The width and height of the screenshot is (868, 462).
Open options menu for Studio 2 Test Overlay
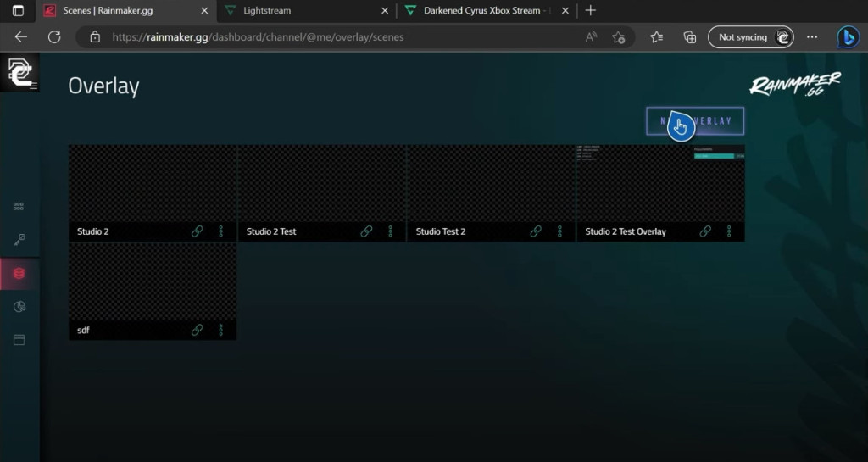729,231
